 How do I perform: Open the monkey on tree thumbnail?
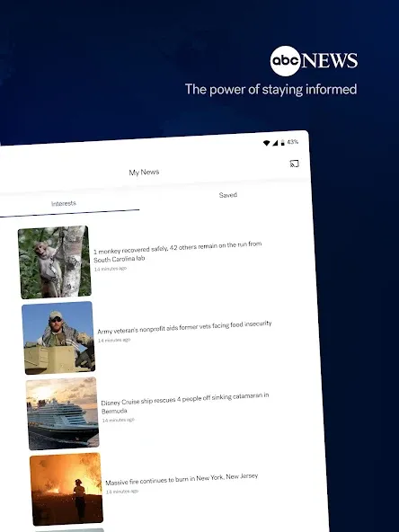[55, 262]
